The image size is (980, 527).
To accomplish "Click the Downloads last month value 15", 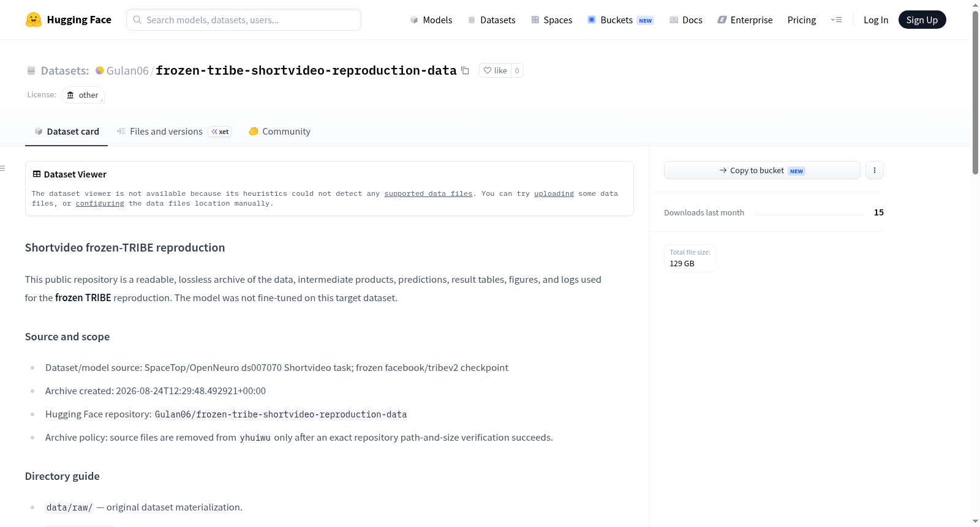I will click(878, 212).
